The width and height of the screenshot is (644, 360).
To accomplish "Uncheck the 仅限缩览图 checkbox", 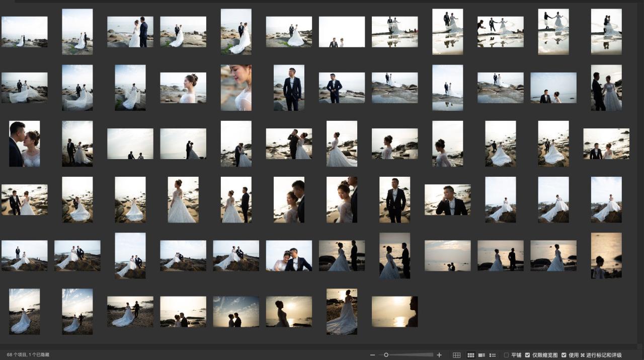I will pyautogui.click(x=527, y=355).
